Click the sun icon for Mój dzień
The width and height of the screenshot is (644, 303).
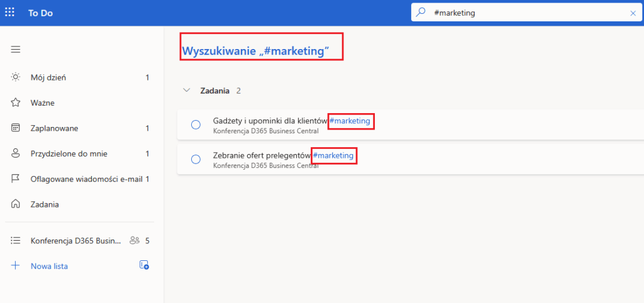click(16, 77)
